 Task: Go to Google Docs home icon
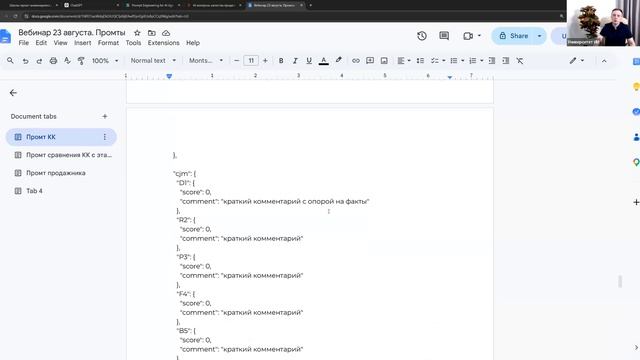coord(5,36)
